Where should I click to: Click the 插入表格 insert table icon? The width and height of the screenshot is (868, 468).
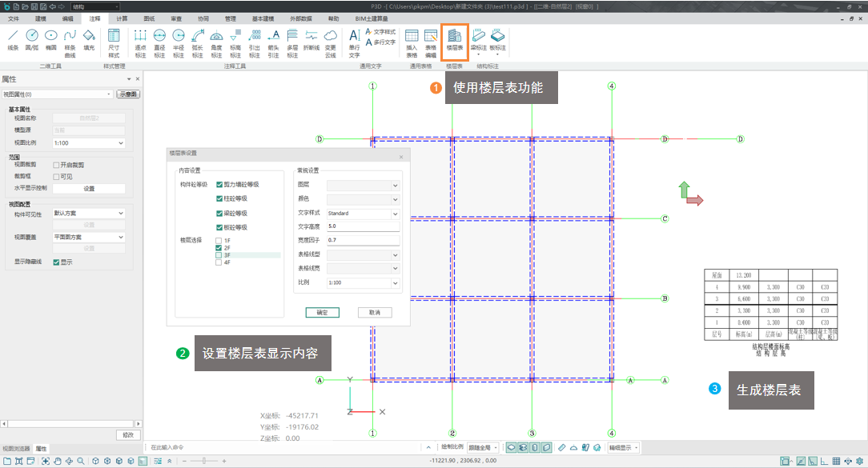[412, 42]
